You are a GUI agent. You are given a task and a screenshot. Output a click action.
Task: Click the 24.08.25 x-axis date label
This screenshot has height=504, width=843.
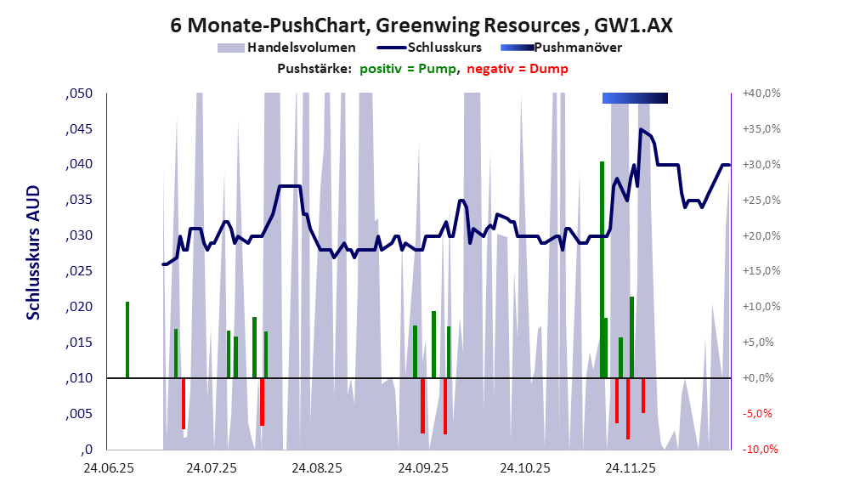(316, 467)
